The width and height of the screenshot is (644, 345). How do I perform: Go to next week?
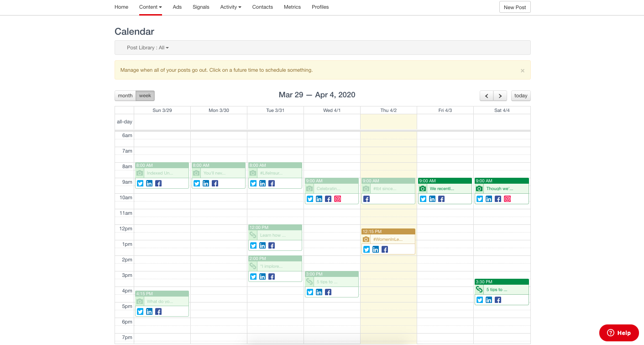pos(500,96)
